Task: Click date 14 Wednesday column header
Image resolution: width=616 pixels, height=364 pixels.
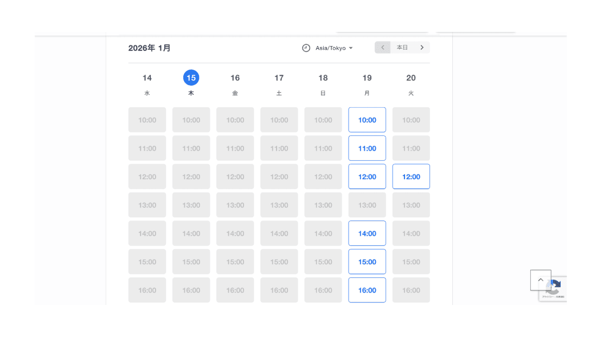Action: coord(147,78)
